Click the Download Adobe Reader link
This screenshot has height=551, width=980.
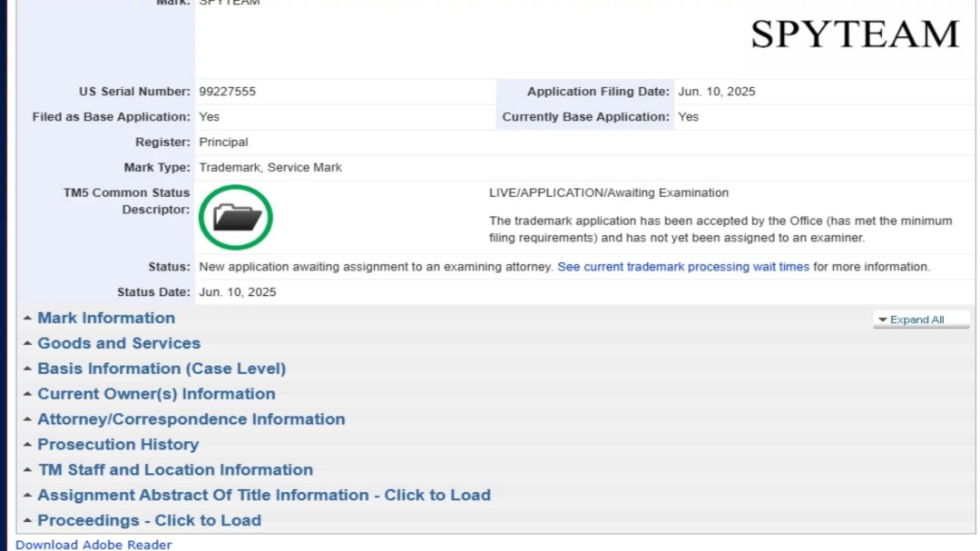[93, 545]
